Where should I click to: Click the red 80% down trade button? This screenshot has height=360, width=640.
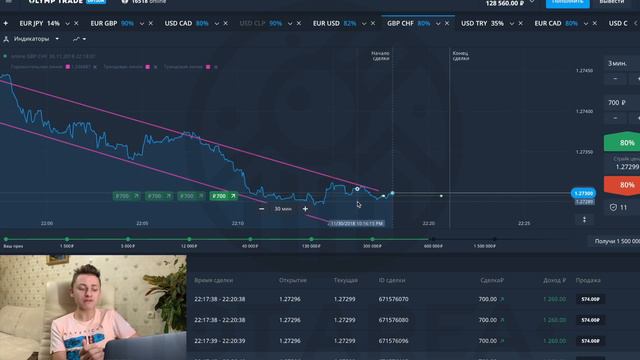pos(622,185)
